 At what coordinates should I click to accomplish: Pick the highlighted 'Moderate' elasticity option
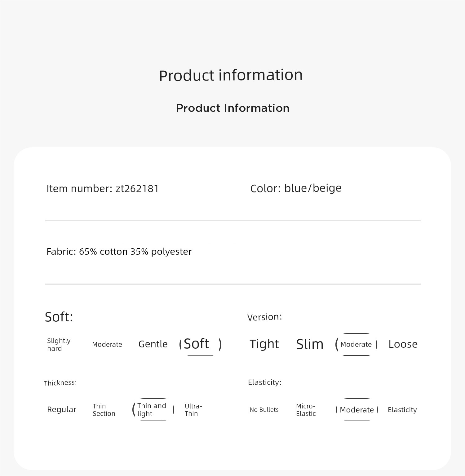click(x=357, y=410)
